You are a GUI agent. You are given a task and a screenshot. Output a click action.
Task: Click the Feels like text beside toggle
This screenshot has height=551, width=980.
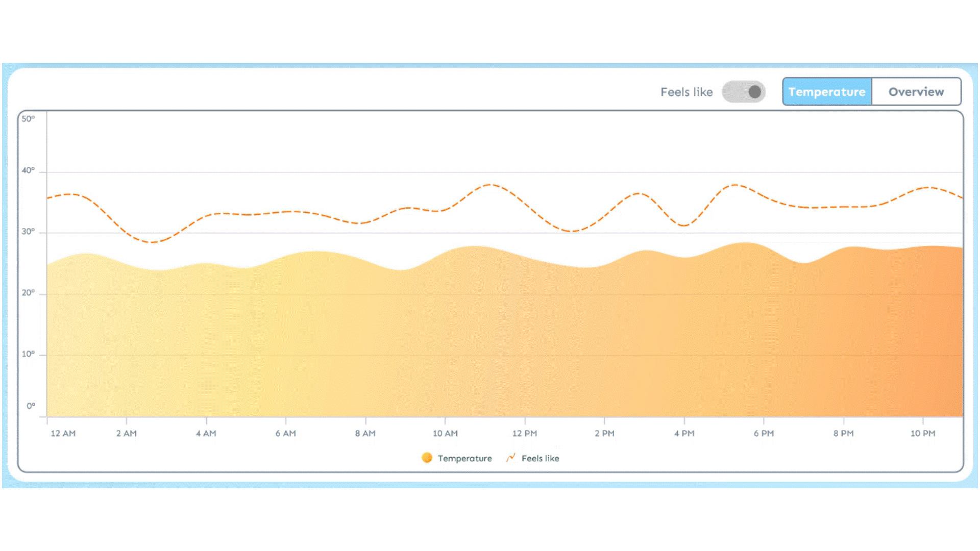pos(686,92)
